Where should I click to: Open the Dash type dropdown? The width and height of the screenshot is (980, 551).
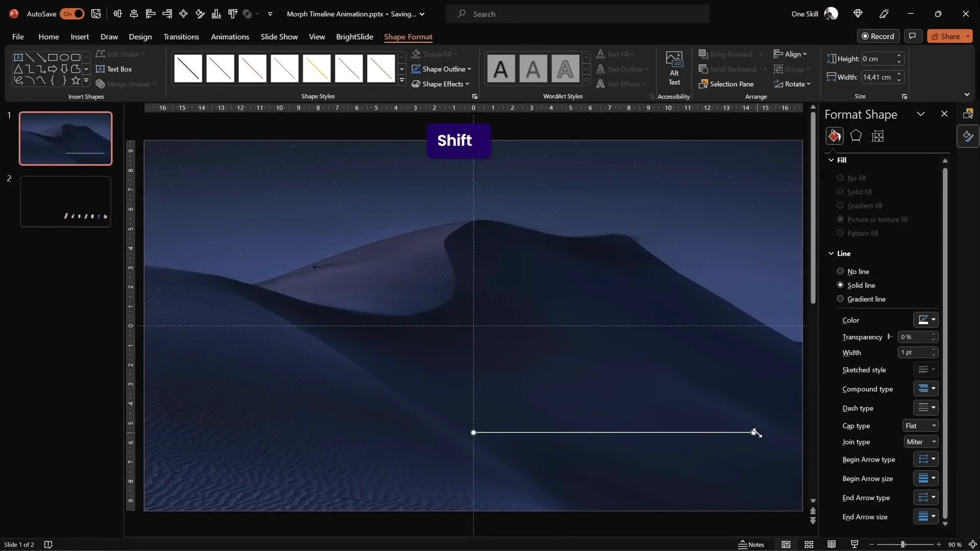tap(926, 408)
